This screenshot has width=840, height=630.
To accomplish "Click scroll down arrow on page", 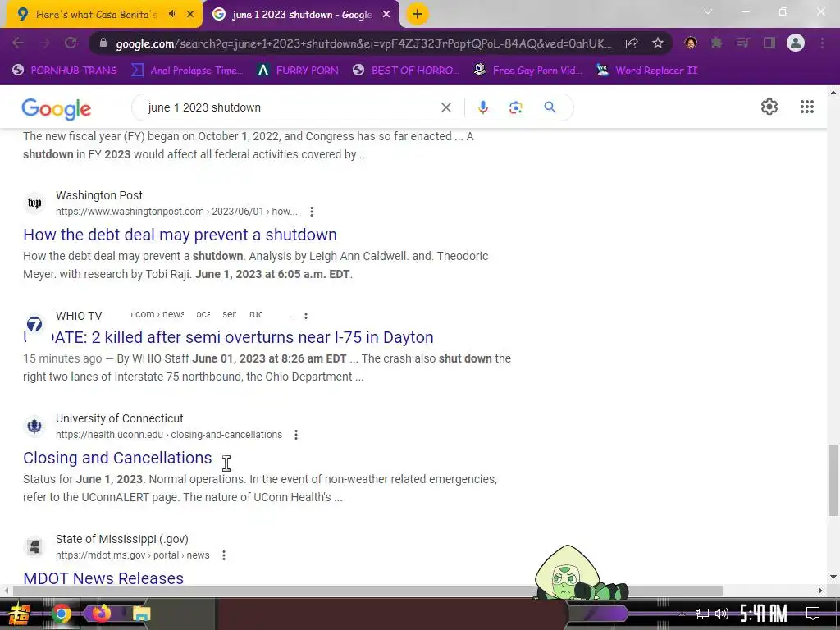I will click(x=833, y=577).
